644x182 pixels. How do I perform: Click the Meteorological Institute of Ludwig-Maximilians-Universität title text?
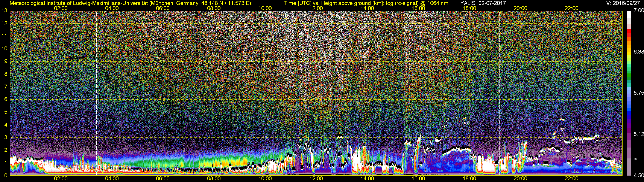(x=131, y=3)
